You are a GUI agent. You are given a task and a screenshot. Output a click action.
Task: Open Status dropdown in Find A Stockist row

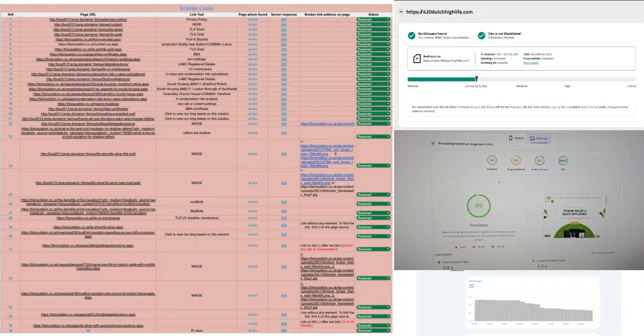[374, 39]
